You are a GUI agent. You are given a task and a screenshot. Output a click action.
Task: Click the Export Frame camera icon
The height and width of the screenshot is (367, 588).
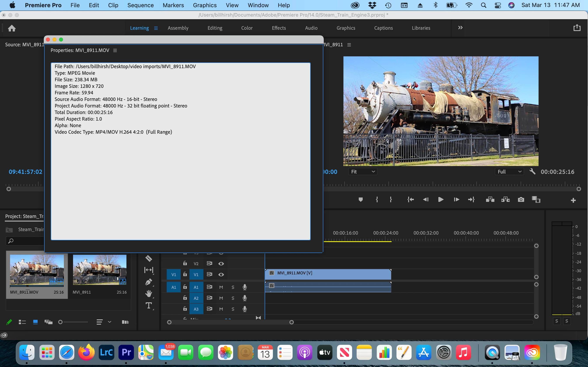[521, 199]
